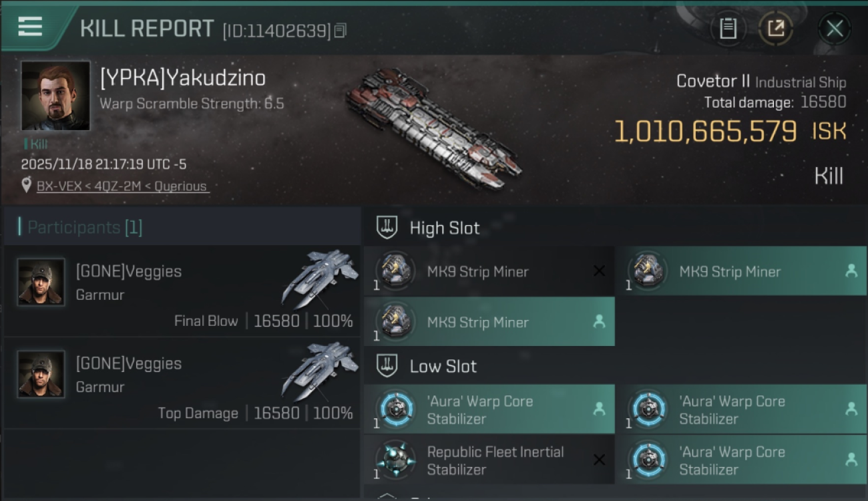
Task: Click the Republic Fleet Inertial Stabilizer module icon
Action: pyautogui.click(x=395, y=460)
